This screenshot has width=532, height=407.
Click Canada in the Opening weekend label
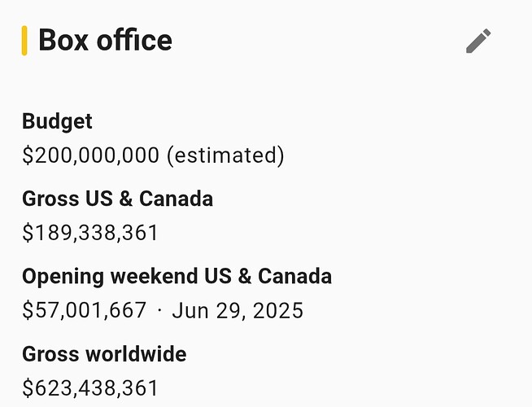294,276
